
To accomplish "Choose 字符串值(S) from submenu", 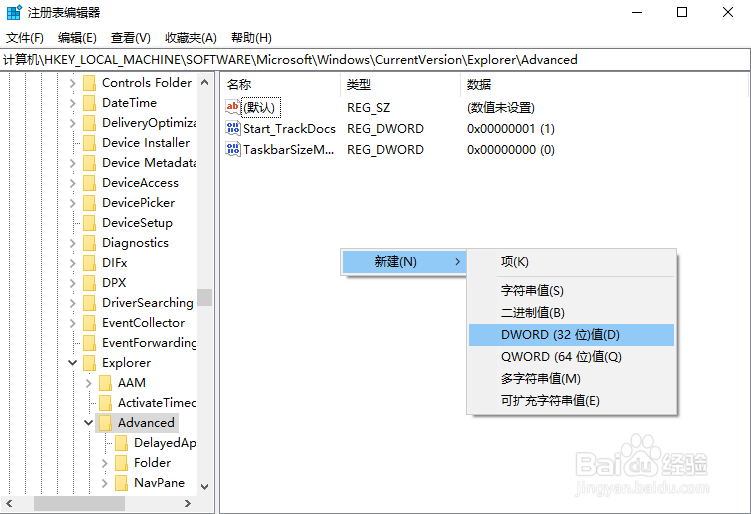I will pos(571,290).
